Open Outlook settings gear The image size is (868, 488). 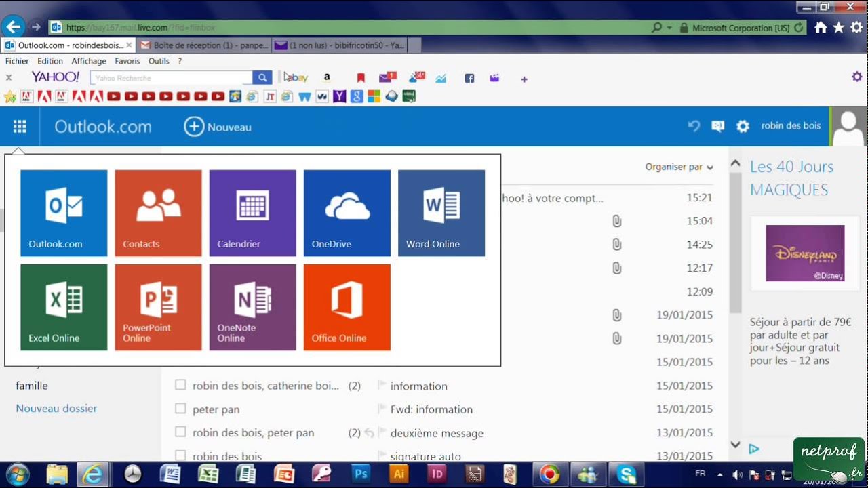click(743, 126)
